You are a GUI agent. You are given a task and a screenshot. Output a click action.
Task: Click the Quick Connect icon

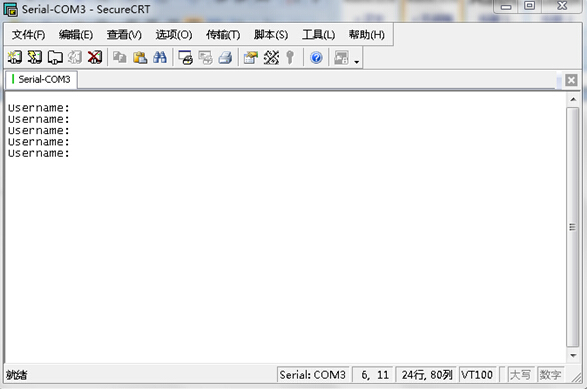coord(35,57)
